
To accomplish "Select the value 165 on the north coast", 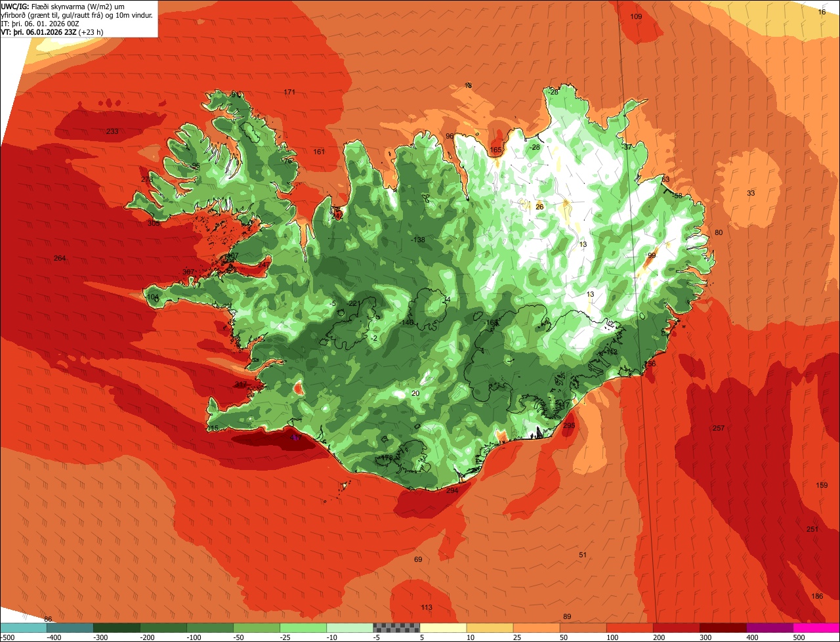I will click(x=495, y=150).
